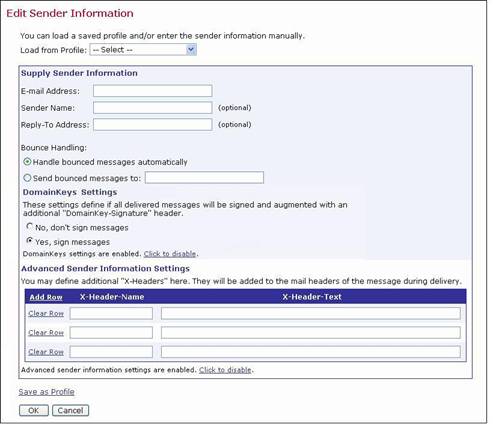Viewport: 493px width, 424px height.
Task: Open the Load from Profile dropdown
Action: click(143, 50)
